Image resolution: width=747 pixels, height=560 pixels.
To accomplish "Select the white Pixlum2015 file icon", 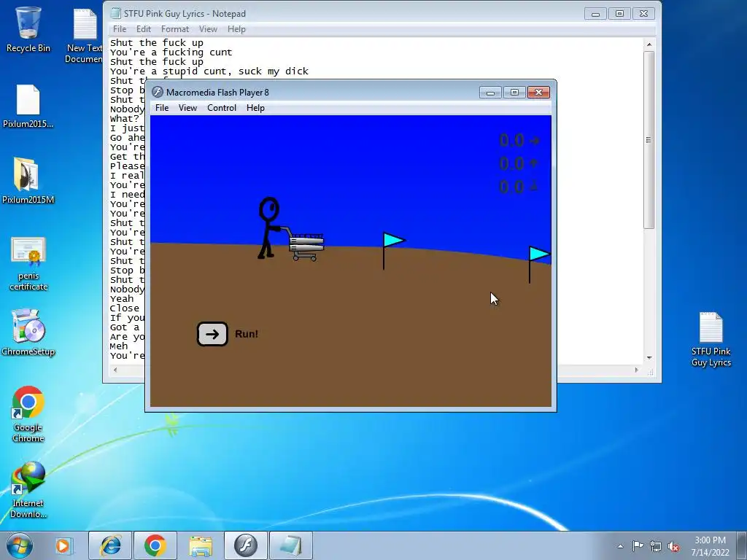I will (x=28, y=106).
